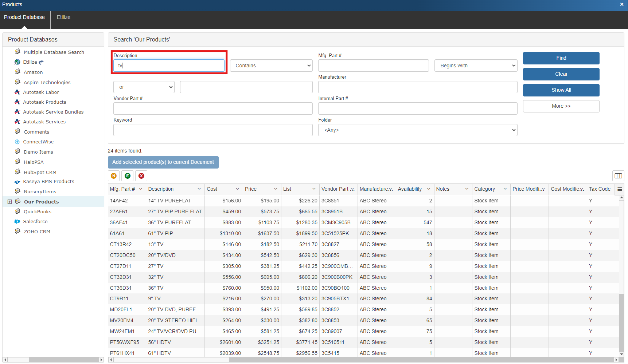
Task: Click the Show All button
Action: pos(561,90)
